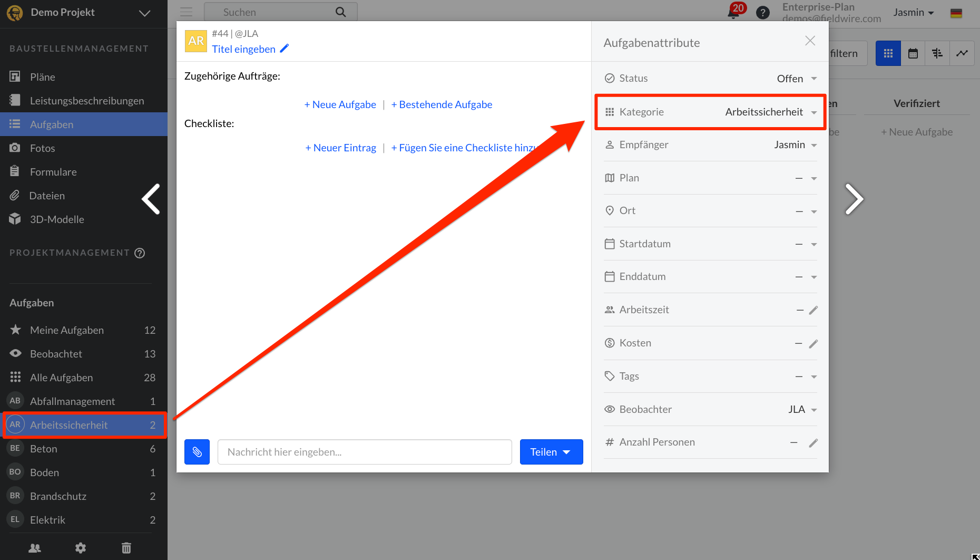Edit Kosten with its pencil icon

pos(814,343)
